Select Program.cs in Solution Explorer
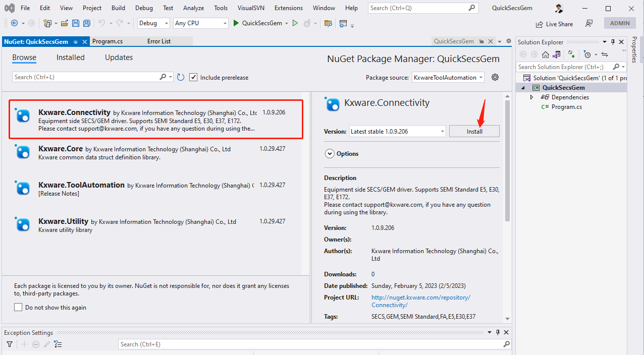Screen dimensions: 644x355 [566, 107]
